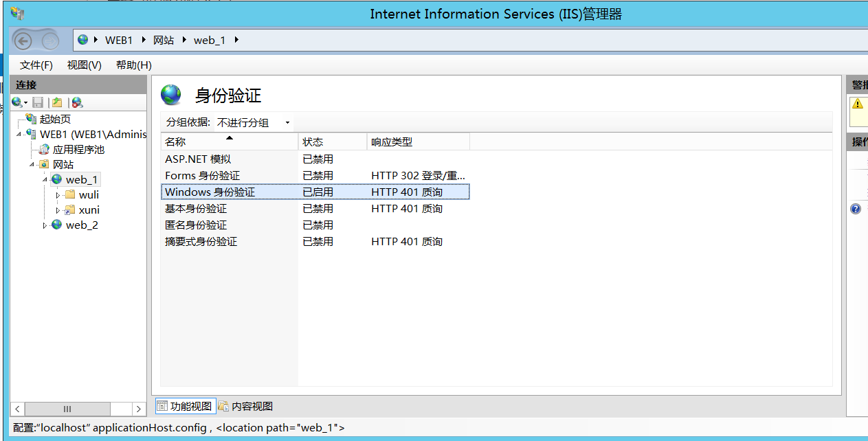Screen dimensions: 868x441
Task: Select xuni in the connections tree
Action: (x=89, y=210)
